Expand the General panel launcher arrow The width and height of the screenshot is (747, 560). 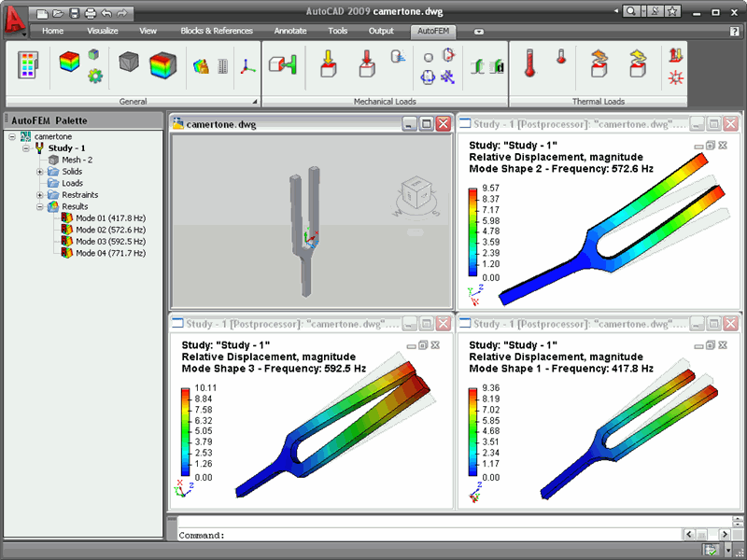tap(254, 102)
